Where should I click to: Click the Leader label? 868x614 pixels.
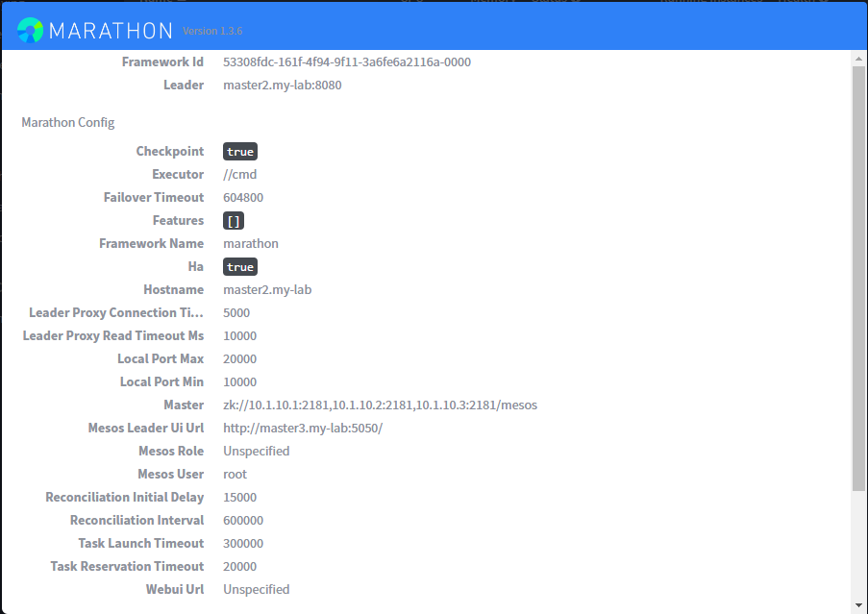[184, 86]
